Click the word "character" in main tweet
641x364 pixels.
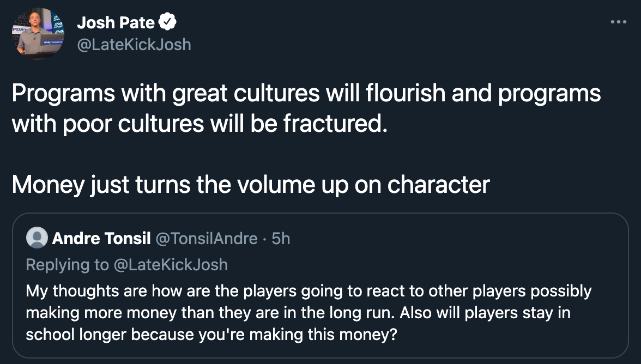(x=439, y=185)
